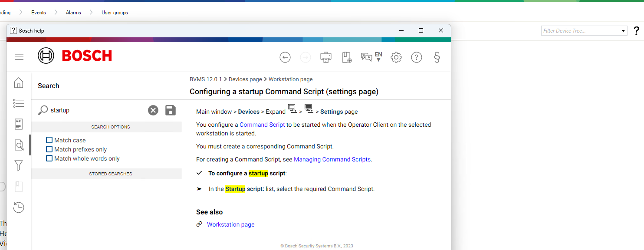This screenshot has width=644, height=250.
Task: Open the A-Z index panel
Action: 18,124
